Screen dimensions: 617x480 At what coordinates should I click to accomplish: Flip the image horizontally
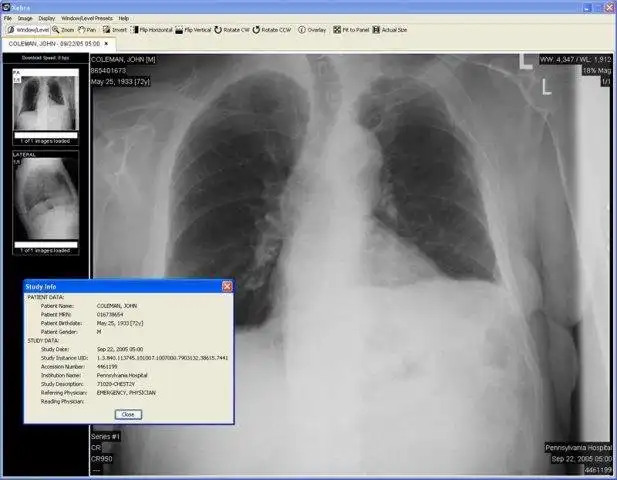pos(151,30)
